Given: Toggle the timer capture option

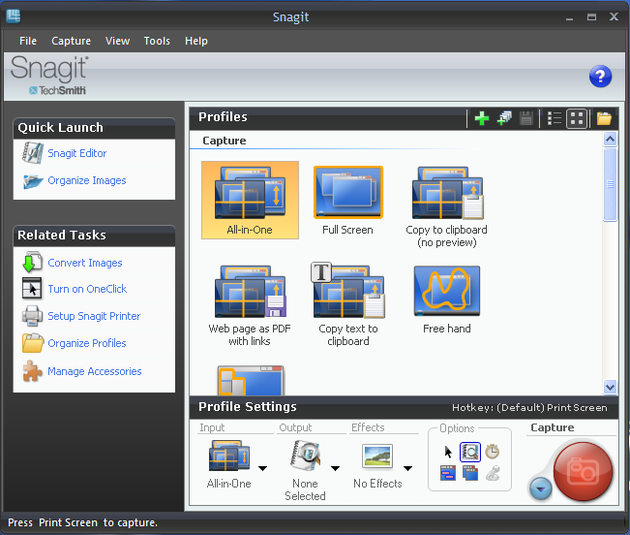Looking at the screenshot, I should pyautogui.click(x=492, y=452).
